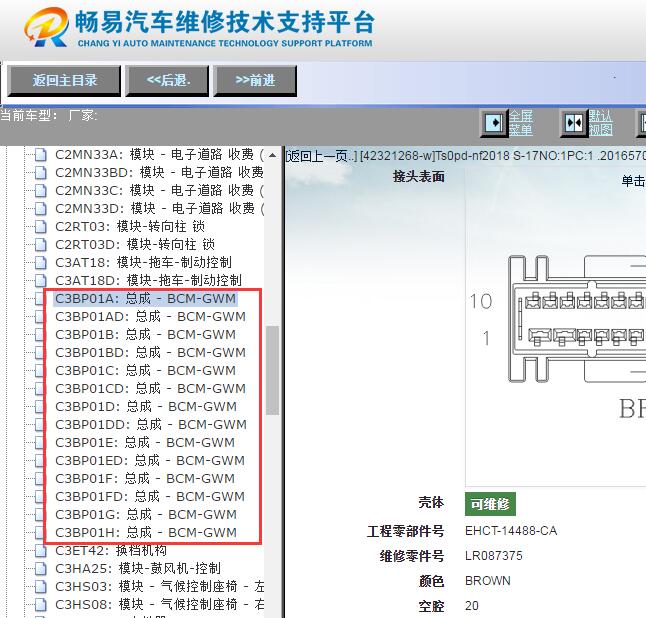Click document icon beside C2MN33D

click(40, 208)
